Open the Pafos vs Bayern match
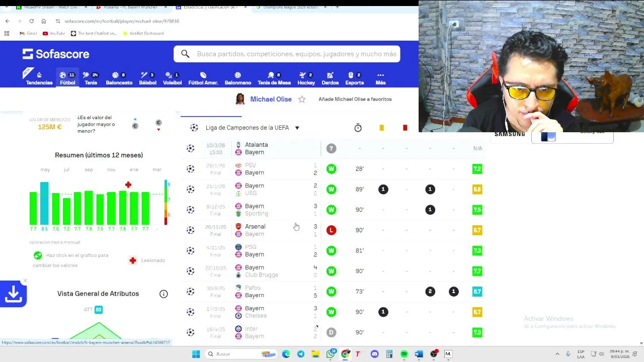 [332, 292]
